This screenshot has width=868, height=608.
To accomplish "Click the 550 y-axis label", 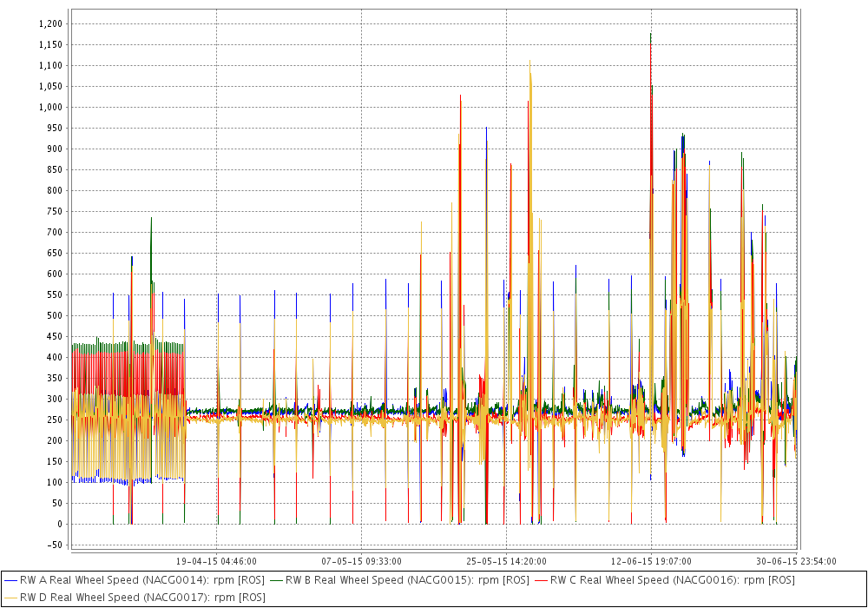I will pos(54,295).
